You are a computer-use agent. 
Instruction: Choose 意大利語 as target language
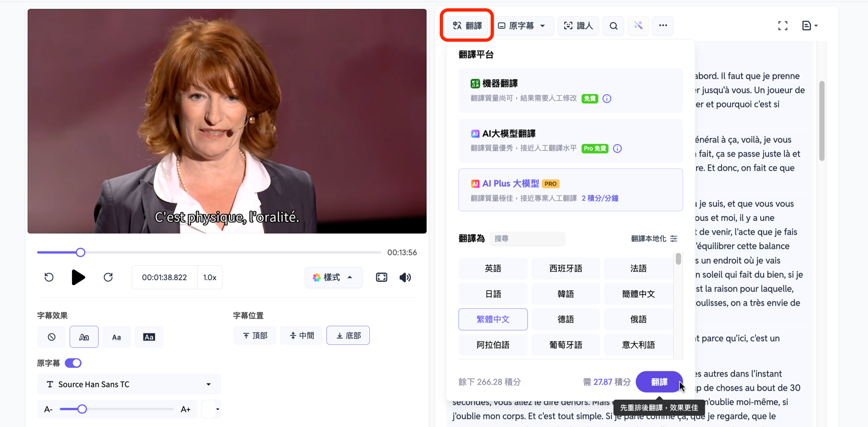pyautogui.click(x=638, y=345)
